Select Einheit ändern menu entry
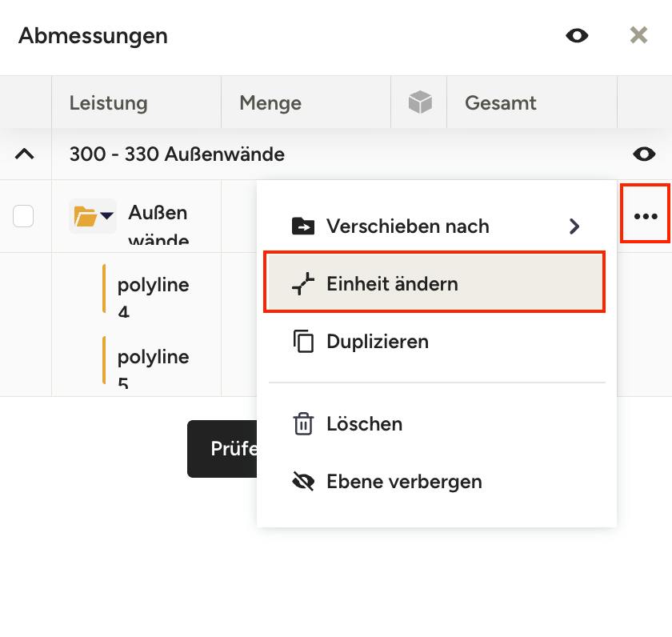Image resolution: width=672 pixels, height=637 pixels. (434, 283)
